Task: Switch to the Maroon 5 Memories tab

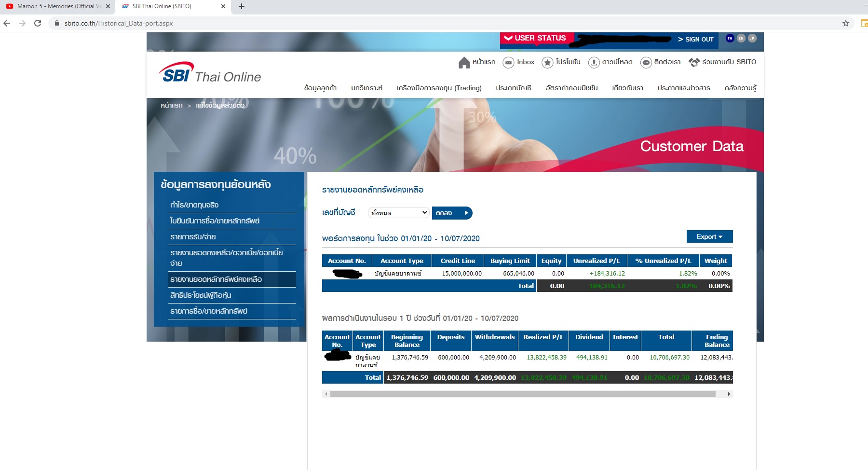Action: click(x=57, y=6)
